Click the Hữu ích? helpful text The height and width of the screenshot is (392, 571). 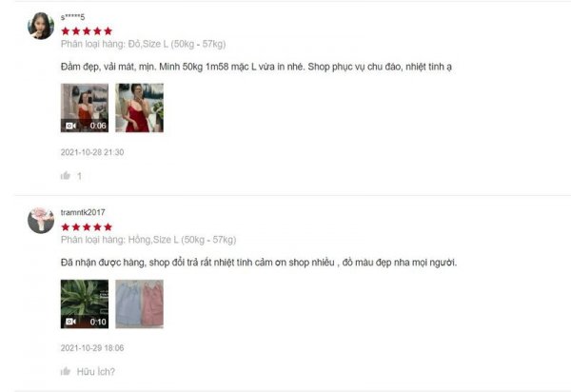[x=96, y=372]
